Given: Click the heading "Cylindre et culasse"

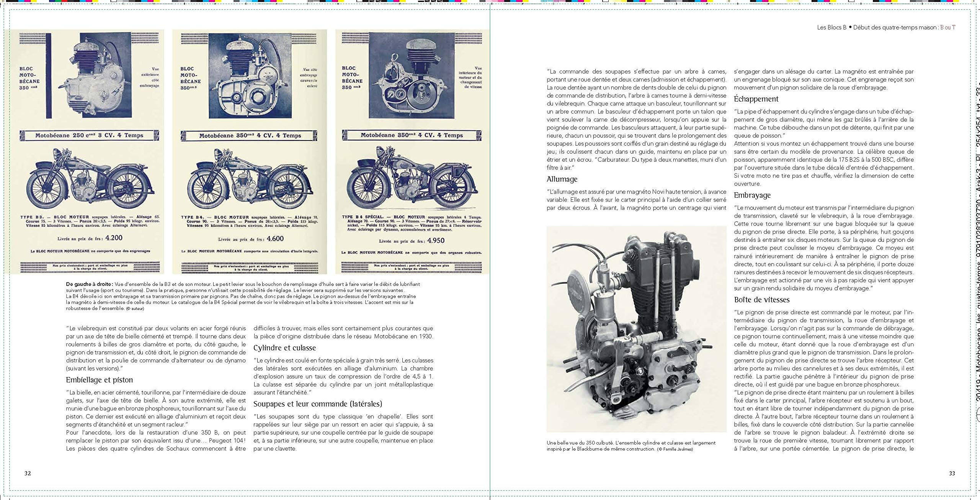Looking at the screenshot, I should pyautogui.click(x=284, y=348).
